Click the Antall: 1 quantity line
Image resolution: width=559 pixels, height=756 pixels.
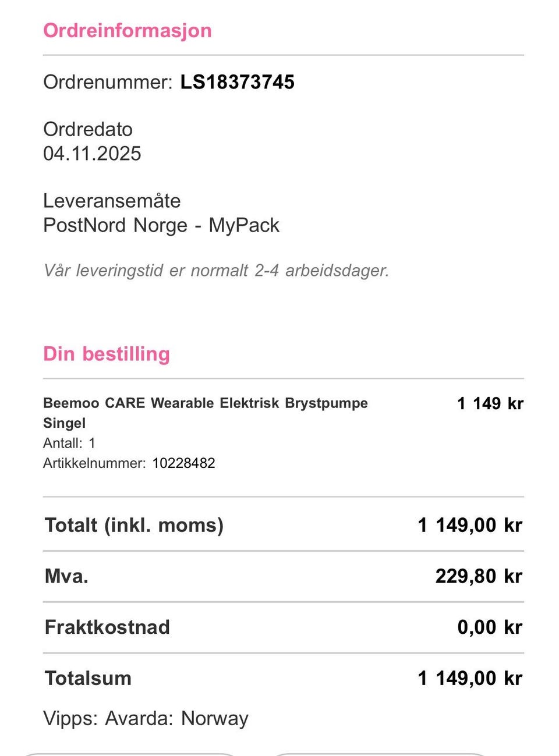pyautogui.click(x=69, y=443)
